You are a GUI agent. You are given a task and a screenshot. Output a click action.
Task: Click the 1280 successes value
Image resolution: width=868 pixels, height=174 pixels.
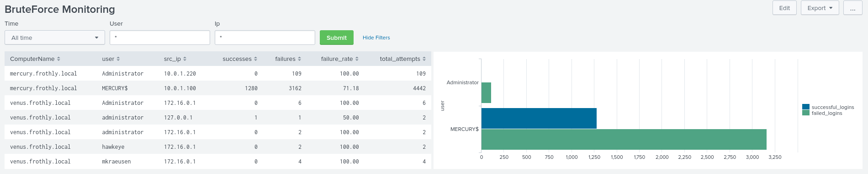[x=251, y=88]
